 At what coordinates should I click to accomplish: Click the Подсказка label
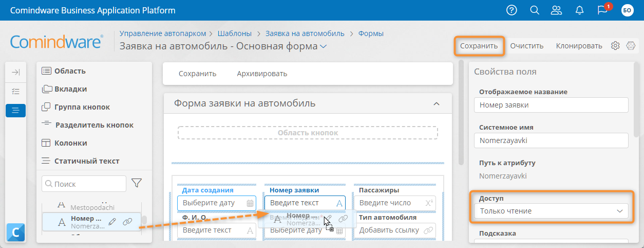tap(498, 233)
